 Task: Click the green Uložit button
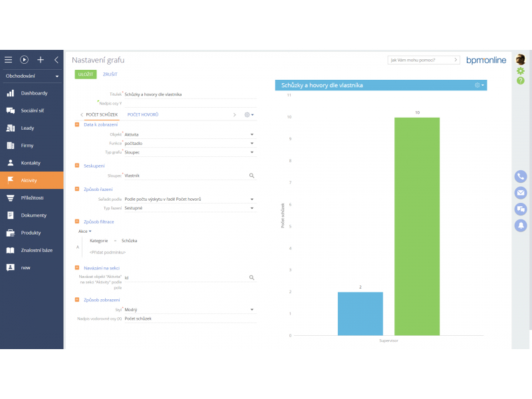coord(85,74)
